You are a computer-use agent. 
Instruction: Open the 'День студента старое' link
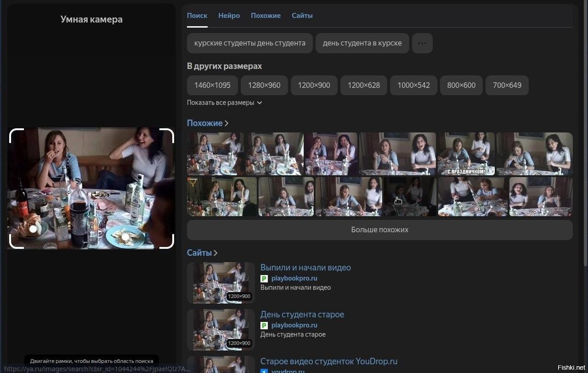point(302,315)
